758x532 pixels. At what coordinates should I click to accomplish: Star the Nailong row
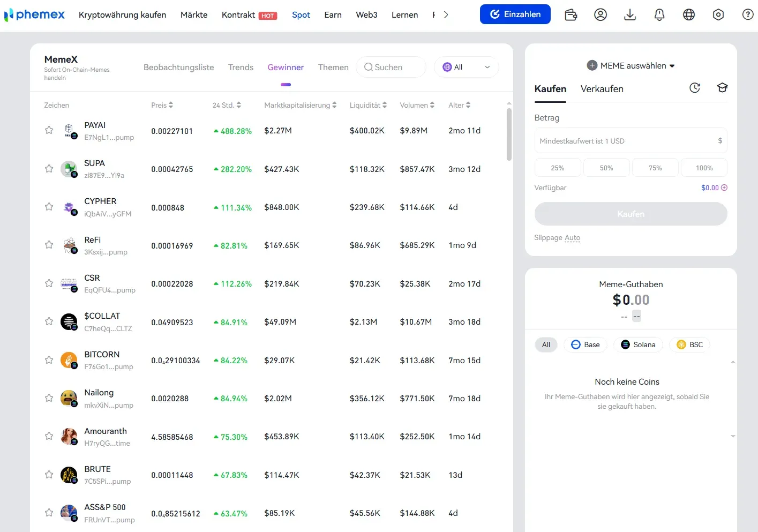(49, 398)
